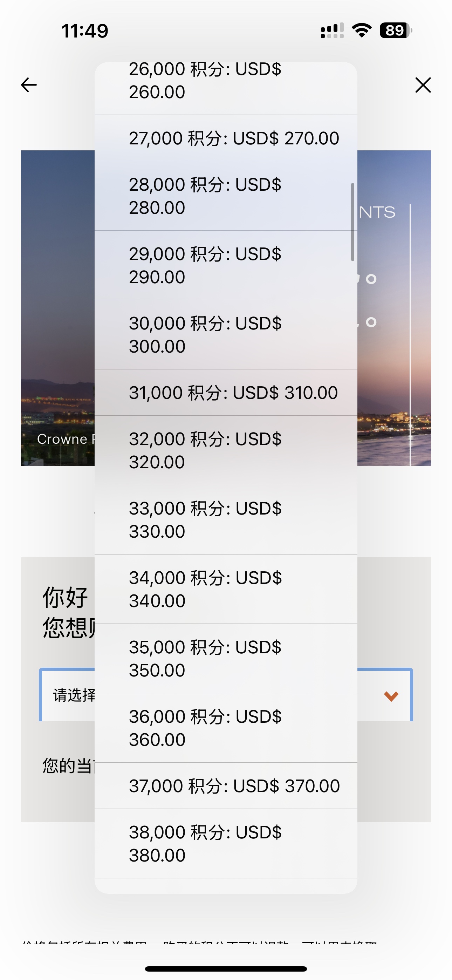
Task: Pick the 36,000 points option
Action: click(226, 728)
